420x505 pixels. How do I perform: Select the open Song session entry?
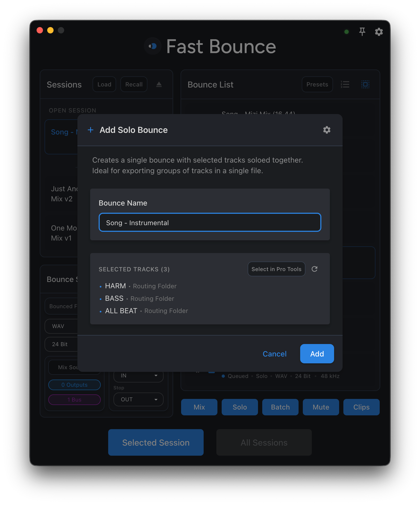(61, 137)
